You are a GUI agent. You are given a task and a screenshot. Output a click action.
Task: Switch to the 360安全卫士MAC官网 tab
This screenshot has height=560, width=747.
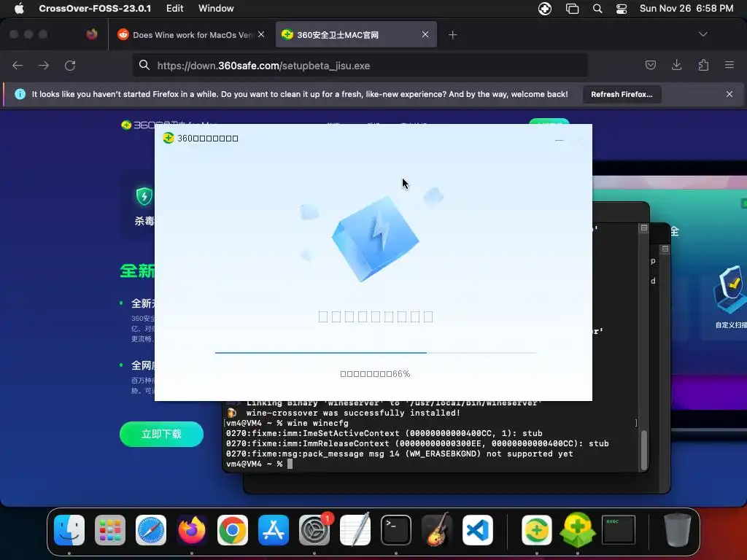356,35
